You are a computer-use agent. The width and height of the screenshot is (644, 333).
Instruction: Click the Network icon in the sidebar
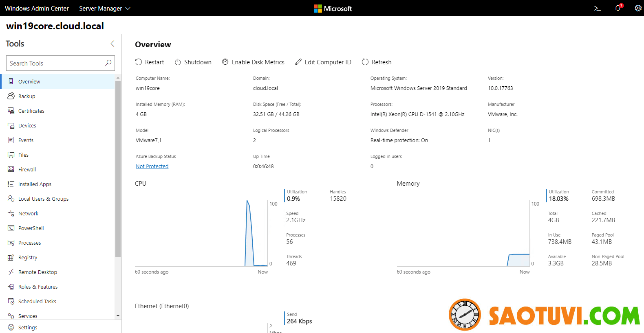coord(11,213)
